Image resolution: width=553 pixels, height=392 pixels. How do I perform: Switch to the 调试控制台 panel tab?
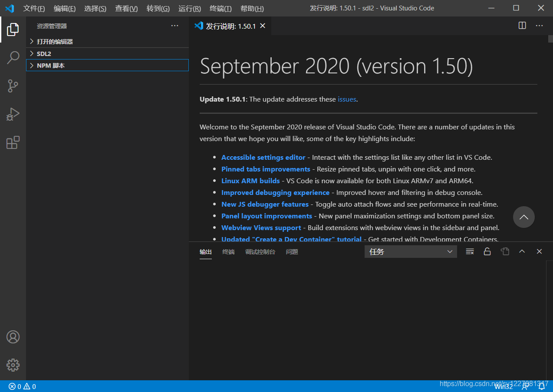(x=260, y=252)
